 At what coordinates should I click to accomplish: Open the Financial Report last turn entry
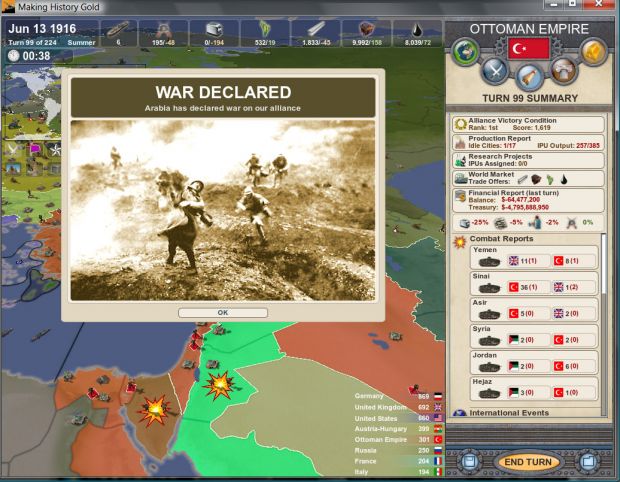[528, 200]
